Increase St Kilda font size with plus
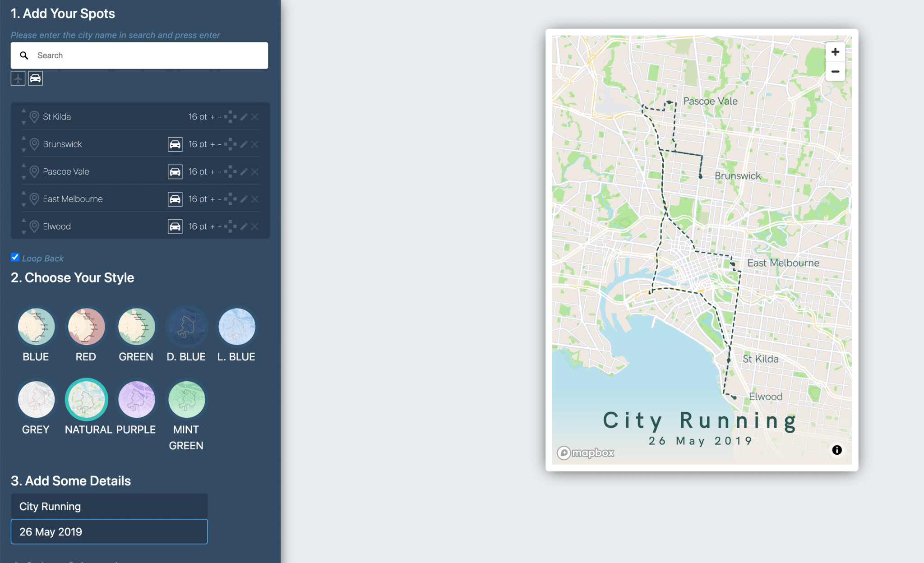 (x=213, y=117)
